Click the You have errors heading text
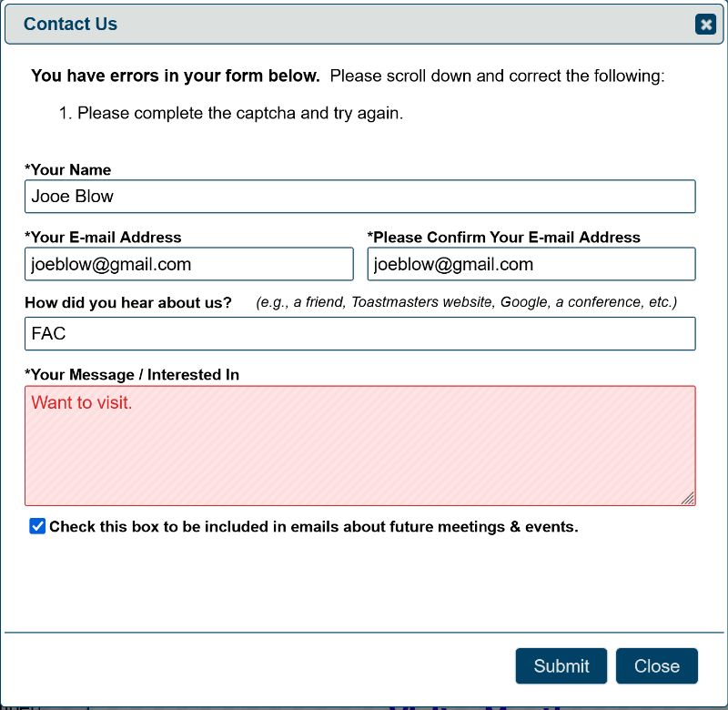The width and height of the screenshot is (728, 710). (176, 76)
